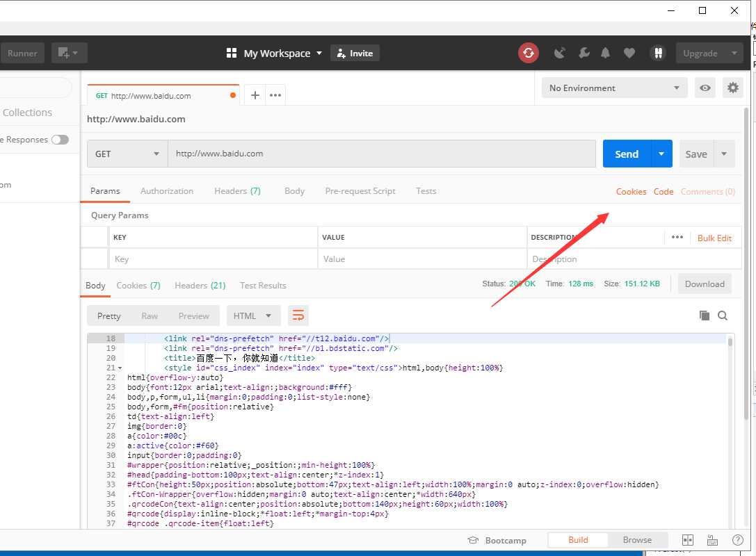The width and height of the screenshot is (756, 556).
Task: Toggle the Responses switch in sidebar
Action: tap(61, 140)
